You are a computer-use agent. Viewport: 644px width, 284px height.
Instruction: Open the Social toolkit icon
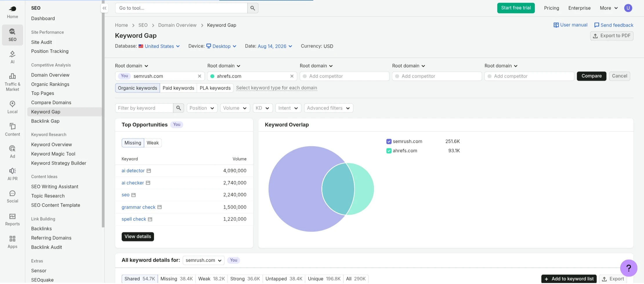12,196
